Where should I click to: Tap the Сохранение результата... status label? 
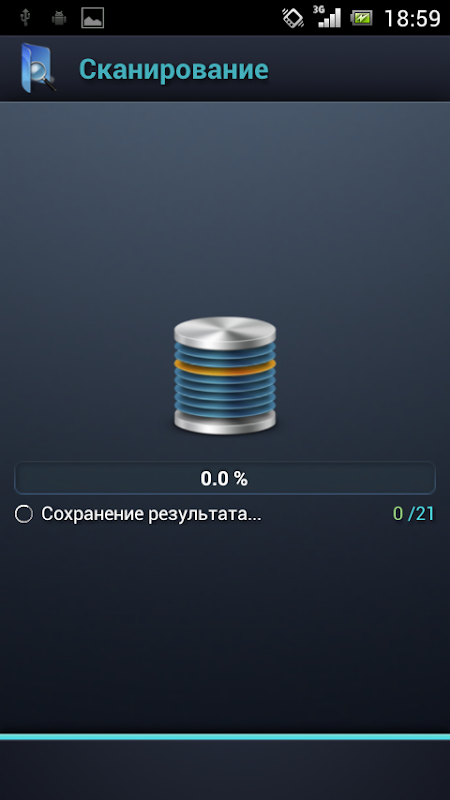(x=151, y=514)
